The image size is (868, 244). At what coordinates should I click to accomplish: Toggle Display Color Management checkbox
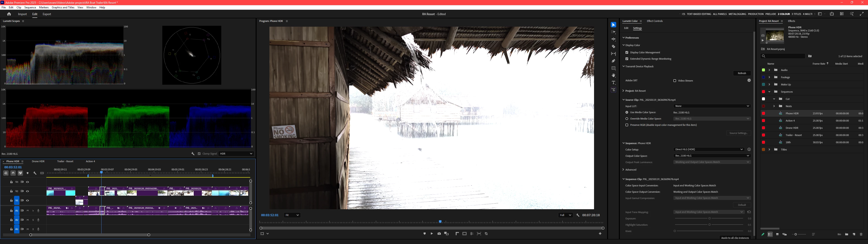[x=627, y=53]
